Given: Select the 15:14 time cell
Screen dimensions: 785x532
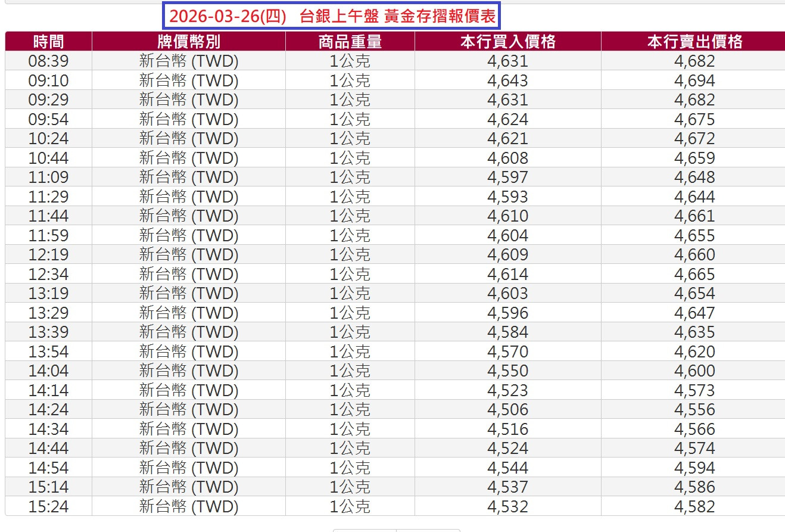Looking at the screenshot, I should coord(48,487).
